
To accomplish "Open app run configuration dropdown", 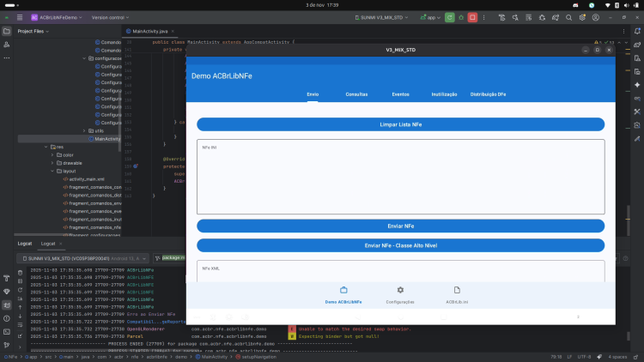I will (430, 18).
